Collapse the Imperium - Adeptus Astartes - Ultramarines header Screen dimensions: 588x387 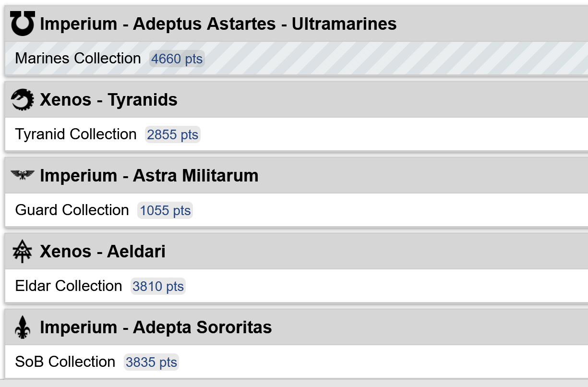point(297,24)
